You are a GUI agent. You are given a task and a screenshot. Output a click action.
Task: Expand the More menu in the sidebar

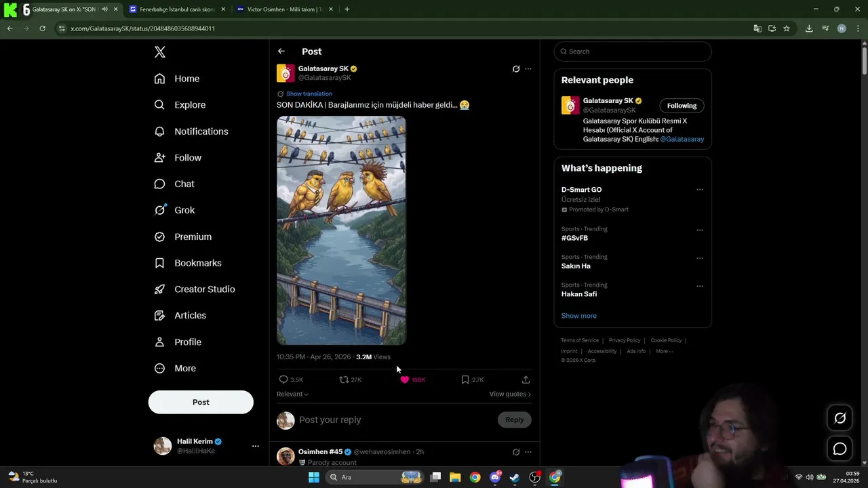[x=175, y=369]
